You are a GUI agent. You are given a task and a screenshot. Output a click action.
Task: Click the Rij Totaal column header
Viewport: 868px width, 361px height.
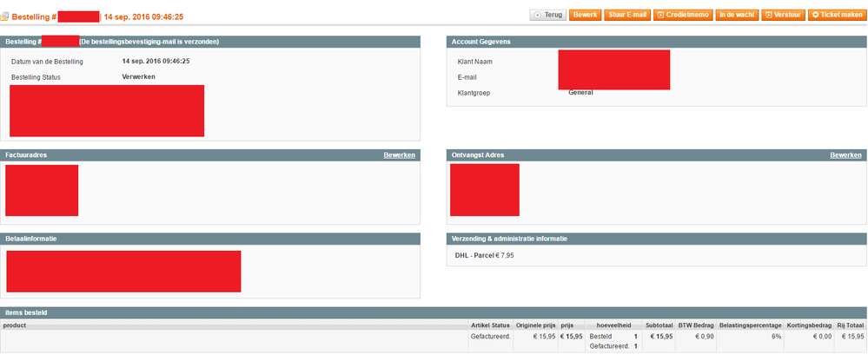[850, 325]
